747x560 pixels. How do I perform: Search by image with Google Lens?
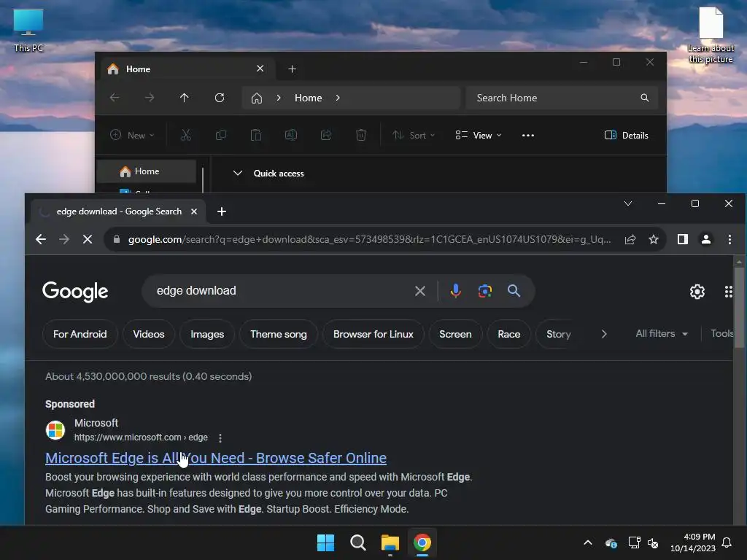point(485,290)
